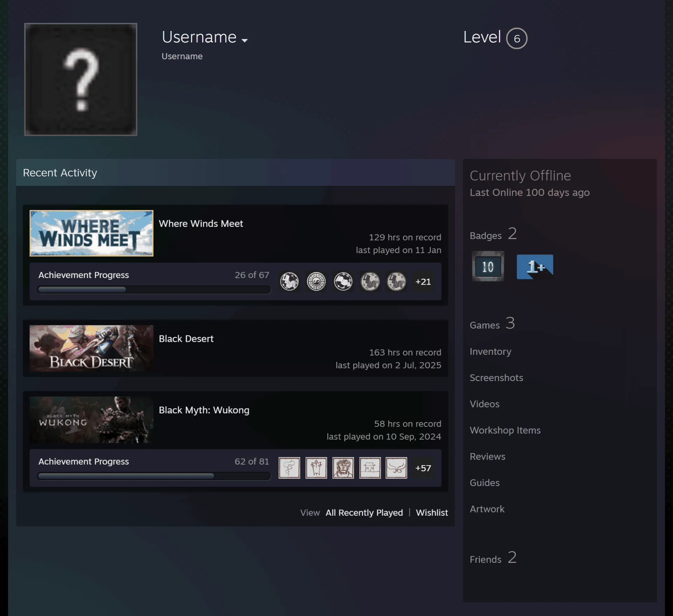Open the Black Desert game title link

[x=186, y=339]
